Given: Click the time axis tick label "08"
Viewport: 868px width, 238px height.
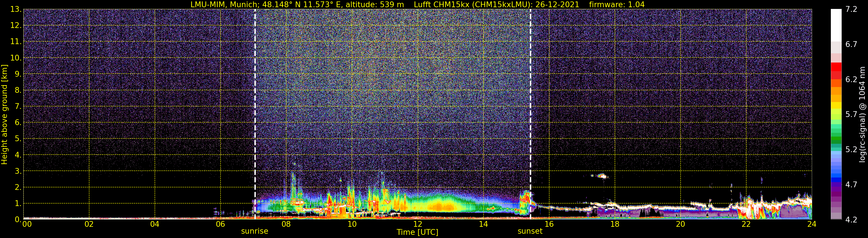Looking at the screenshot, I should point(286,224).
